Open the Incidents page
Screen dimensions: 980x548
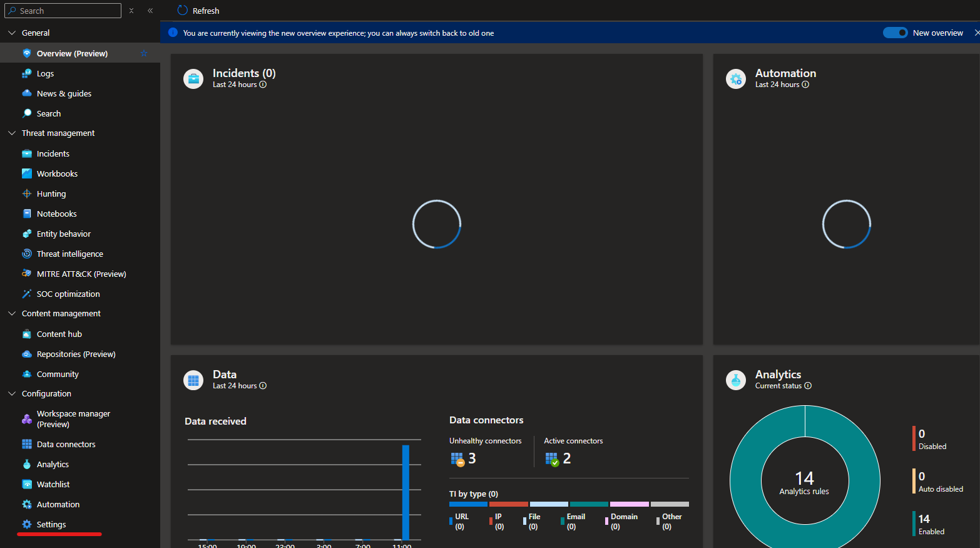[x=53, y=153]
